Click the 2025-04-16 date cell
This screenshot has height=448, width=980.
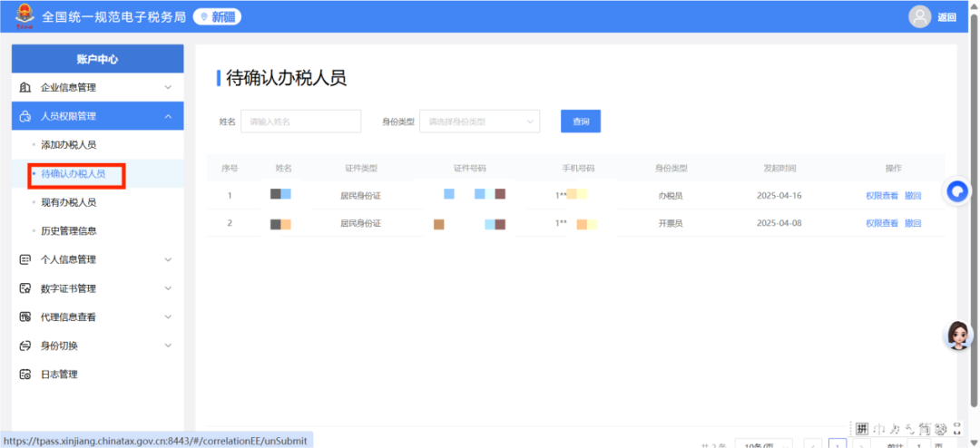[779, 196]
